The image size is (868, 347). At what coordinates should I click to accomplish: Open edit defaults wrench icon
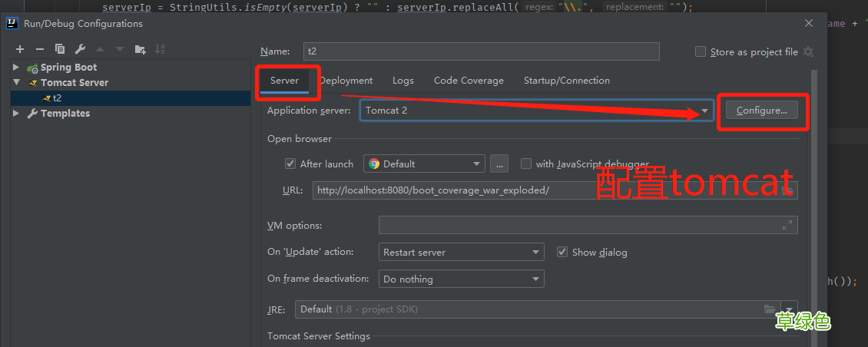[80, 49]
